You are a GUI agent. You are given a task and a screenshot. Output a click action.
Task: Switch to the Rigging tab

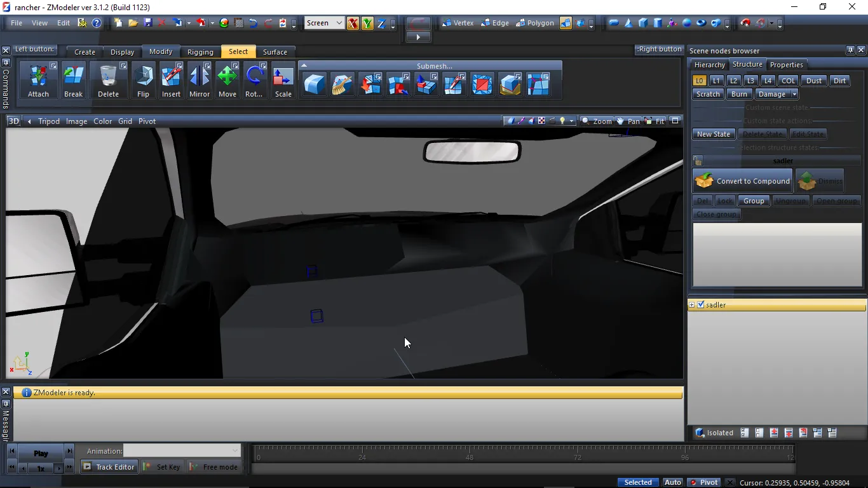tap(200, 52)
